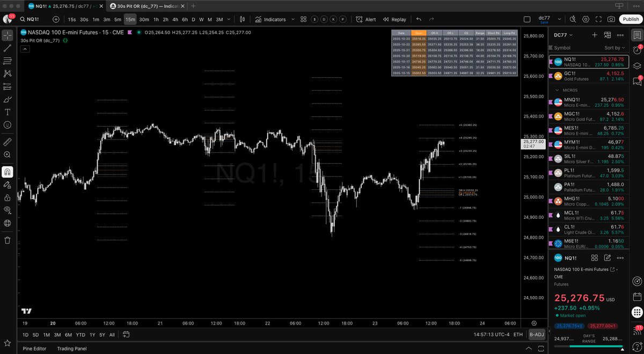Open the chats panel speech bubble icon
Viewport: 644px width, 354px height.
[x=636, y=82]
